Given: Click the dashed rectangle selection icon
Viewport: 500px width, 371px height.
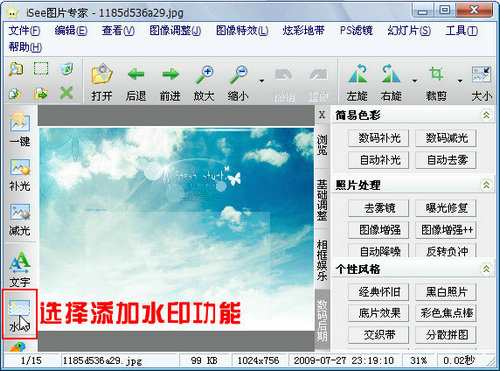Looking at the screenshot, I should click(41, 69).
